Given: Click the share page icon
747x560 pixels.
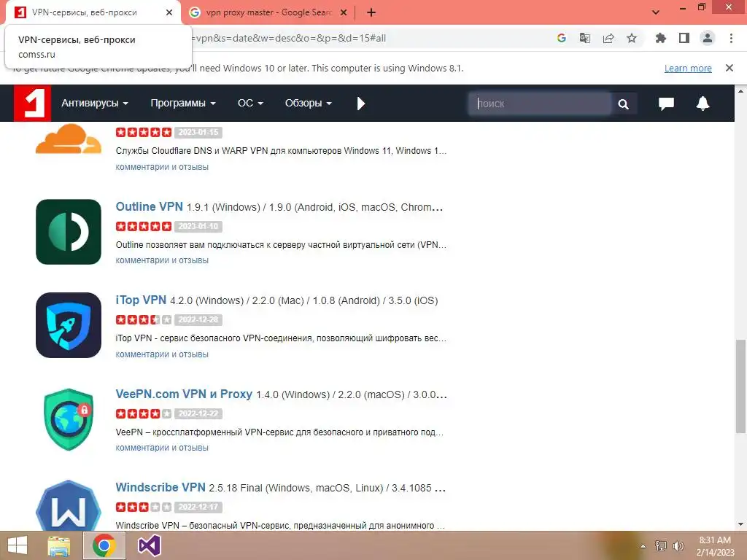Looking at the screenshot, I should (x=608, y=38).
